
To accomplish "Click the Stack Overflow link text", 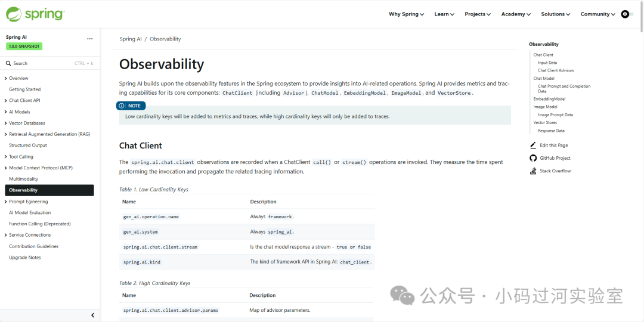I will pyautogui.click(x=555, y=171).
